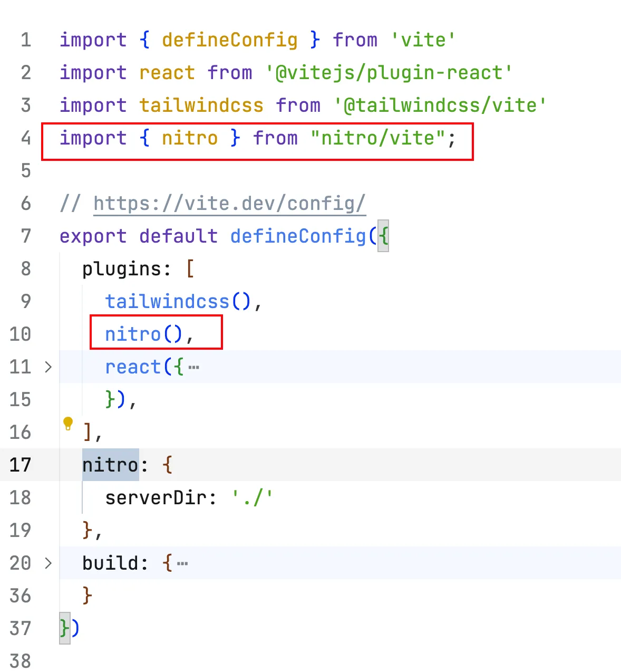Click the "nitro/vite" import string
This screenshot has width=621, height=672.
tap(379, 138)
